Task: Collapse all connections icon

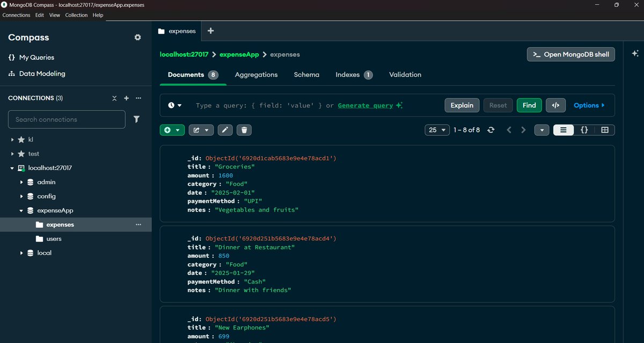Action: pos(114,98)
